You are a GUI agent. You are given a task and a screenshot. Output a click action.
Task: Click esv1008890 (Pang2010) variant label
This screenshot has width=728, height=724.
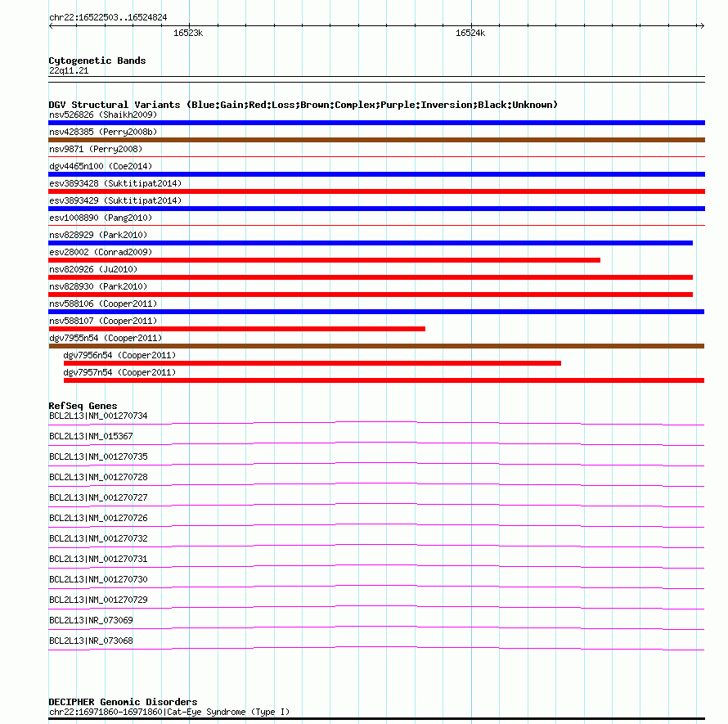tap(101, 218)
